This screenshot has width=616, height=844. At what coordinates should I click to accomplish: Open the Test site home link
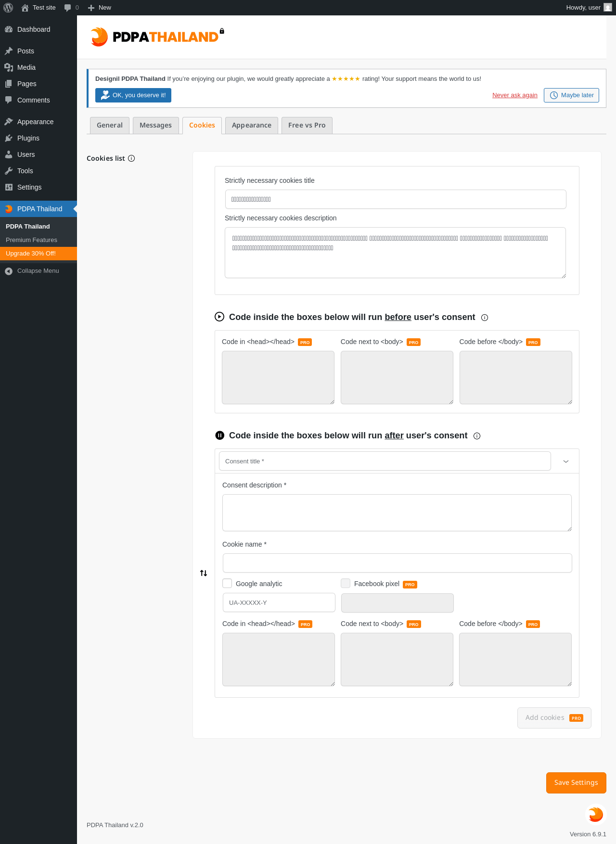pos(38,8)
